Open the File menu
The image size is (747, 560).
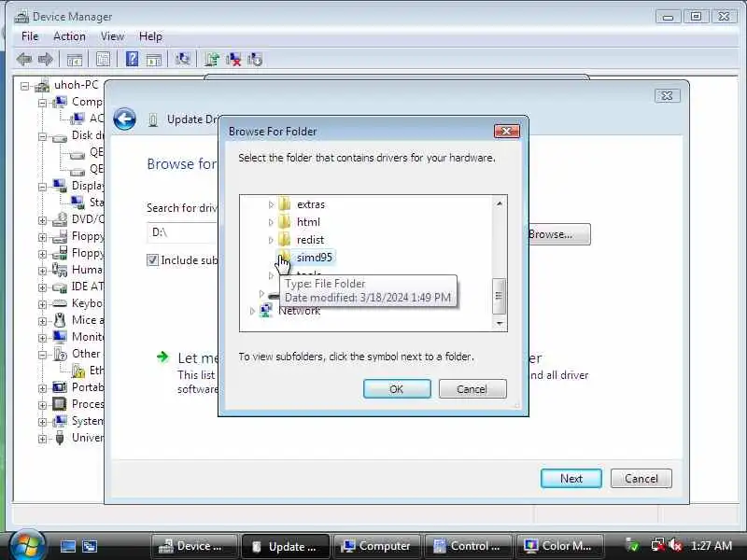30,36
